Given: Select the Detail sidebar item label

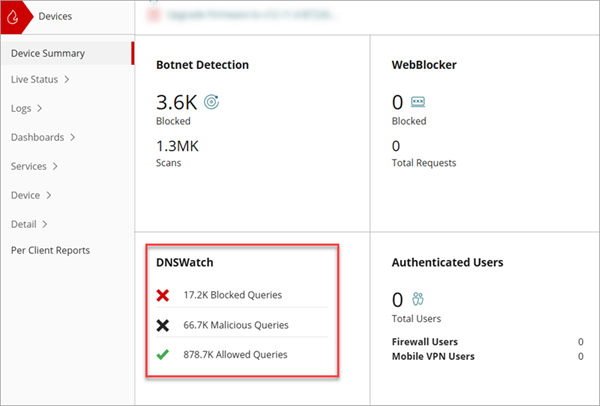Looking at the screenshot, I should click(24, 224).
